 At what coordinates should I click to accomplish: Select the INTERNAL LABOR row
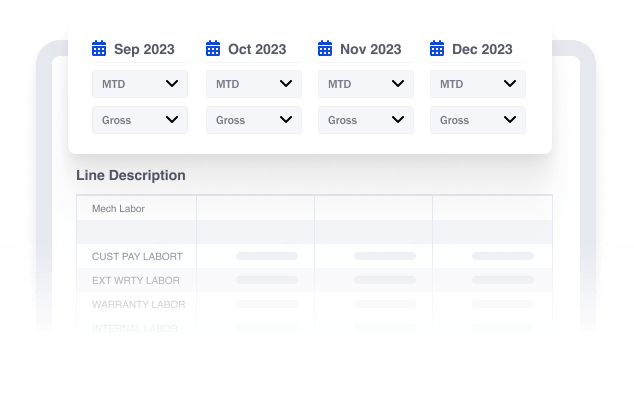pos(136,327)
